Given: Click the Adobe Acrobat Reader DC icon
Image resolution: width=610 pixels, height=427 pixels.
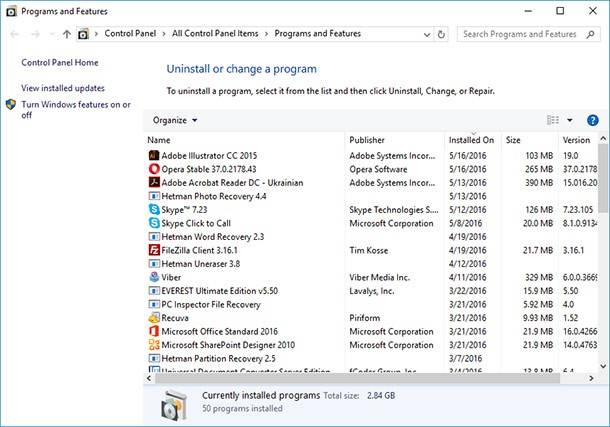Looking at the screenshot, I should click(154, 182).
